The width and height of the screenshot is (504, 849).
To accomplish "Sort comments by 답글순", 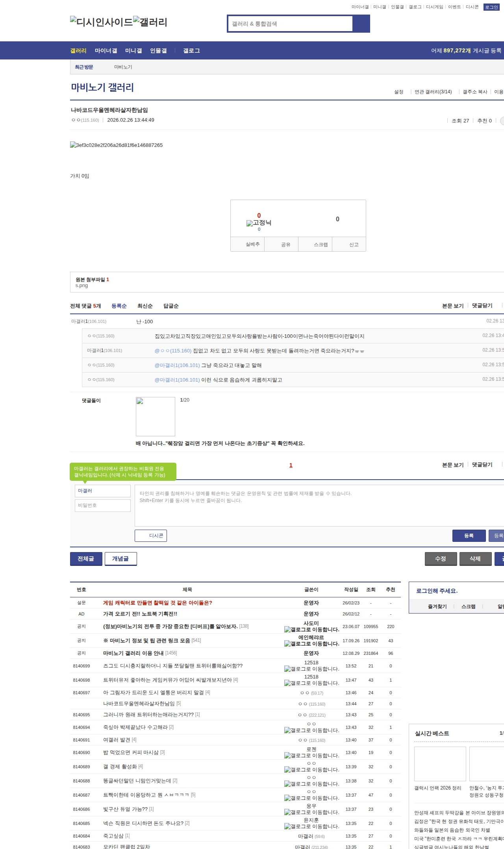I will point(171,306).
